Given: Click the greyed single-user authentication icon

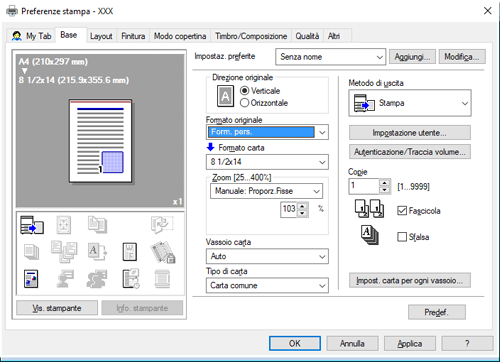Looking at the screenshot, I should (65, 279).
